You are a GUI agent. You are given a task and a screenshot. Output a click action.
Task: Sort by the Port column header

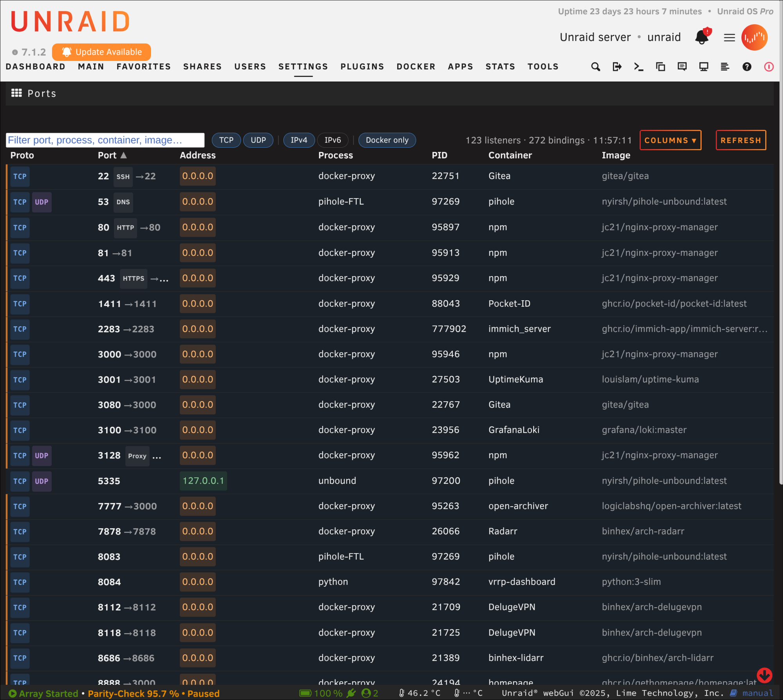(112, 155)
